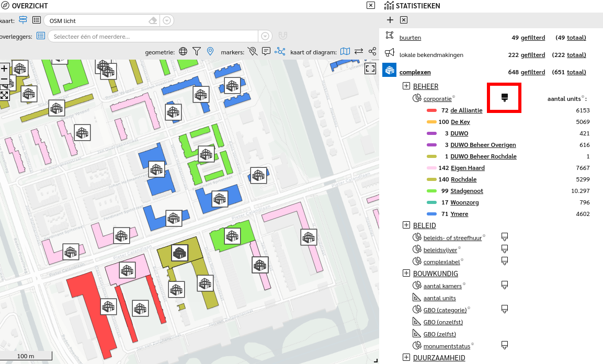Toggle the globe geometry option
Image resolution: width=603 pixels, height=364 pixels.
click(183, 51)
